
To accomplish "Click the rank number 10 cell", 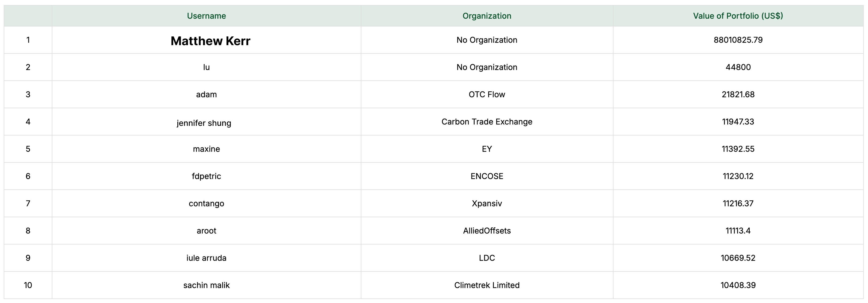I will (28, 285).
